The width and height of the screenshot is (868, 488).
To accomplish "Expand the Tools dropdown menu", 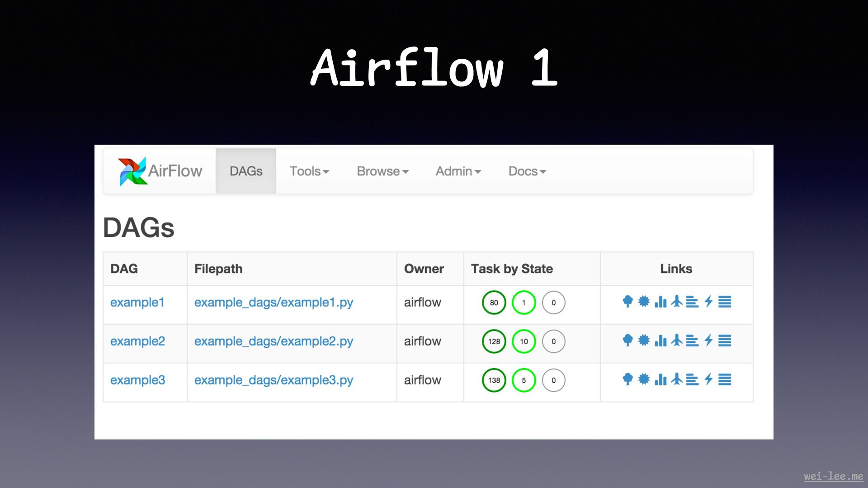I will (309, 171).
